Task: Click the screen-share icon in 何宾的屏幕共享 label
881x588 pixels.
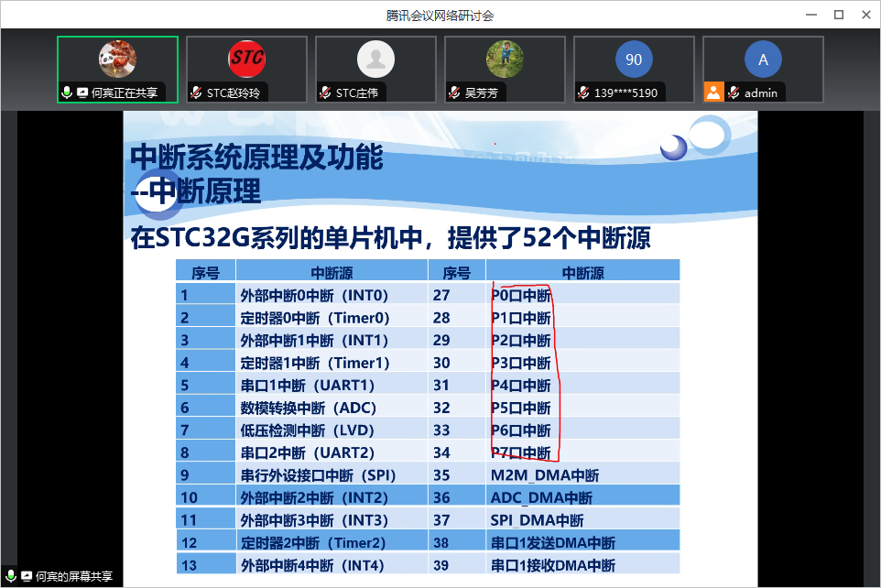Action: [27, 576]
